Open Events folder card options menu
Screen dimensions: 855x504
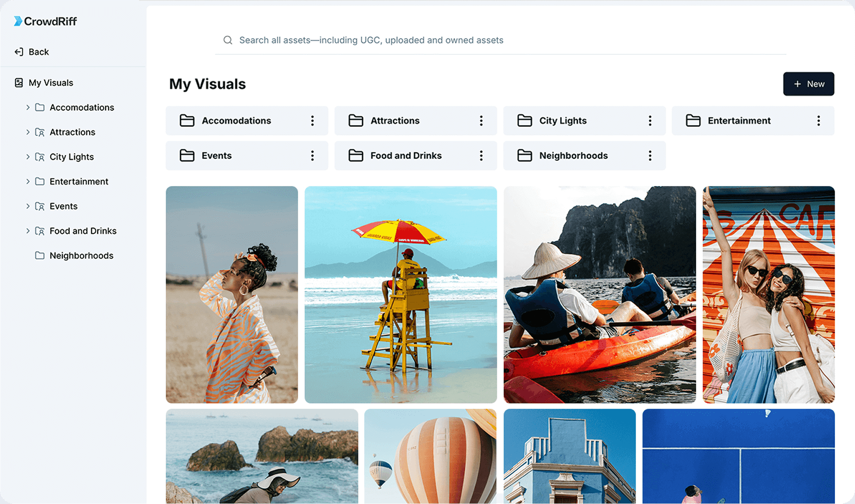point(312,155)
